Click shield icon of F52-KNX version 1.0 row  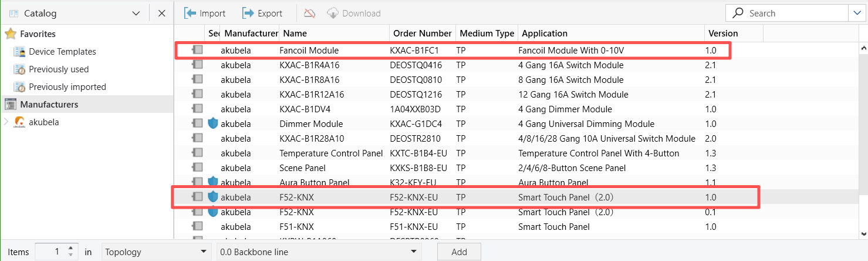tap(213, 197)
